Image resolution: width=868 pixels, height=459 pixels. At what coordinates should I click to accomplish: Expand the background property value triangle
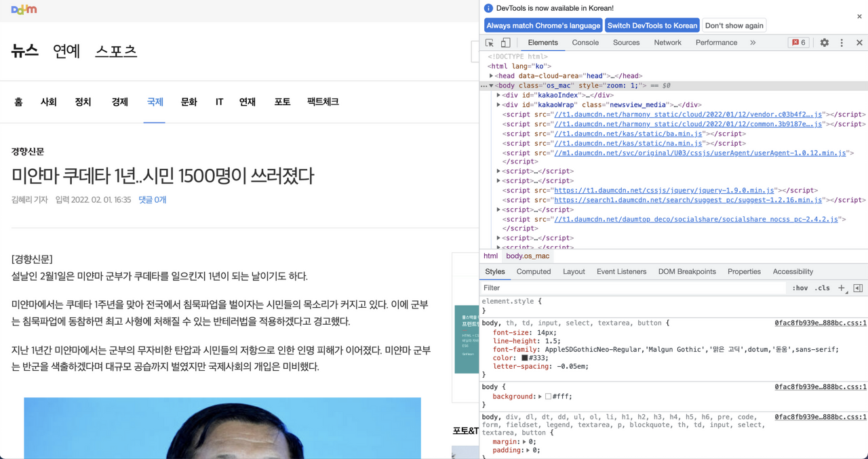pyautogui.click(x=540, y=397)
